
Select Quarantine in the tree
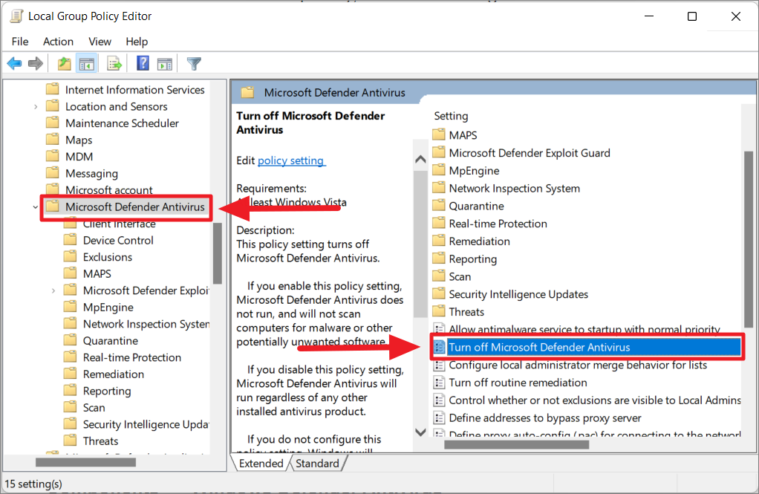pyautogui.click(x=110, y=341)
